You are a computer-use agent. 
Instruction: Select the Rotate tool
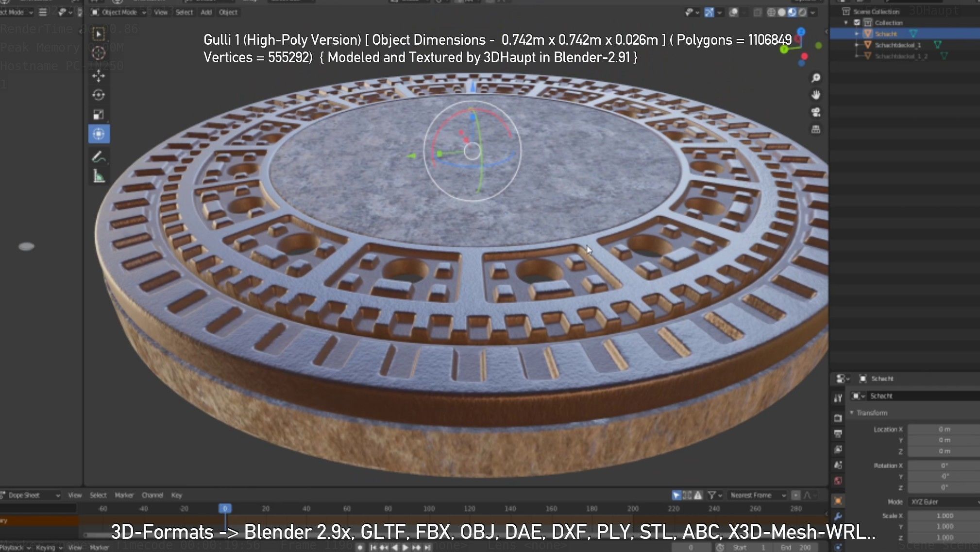(99, 95)
